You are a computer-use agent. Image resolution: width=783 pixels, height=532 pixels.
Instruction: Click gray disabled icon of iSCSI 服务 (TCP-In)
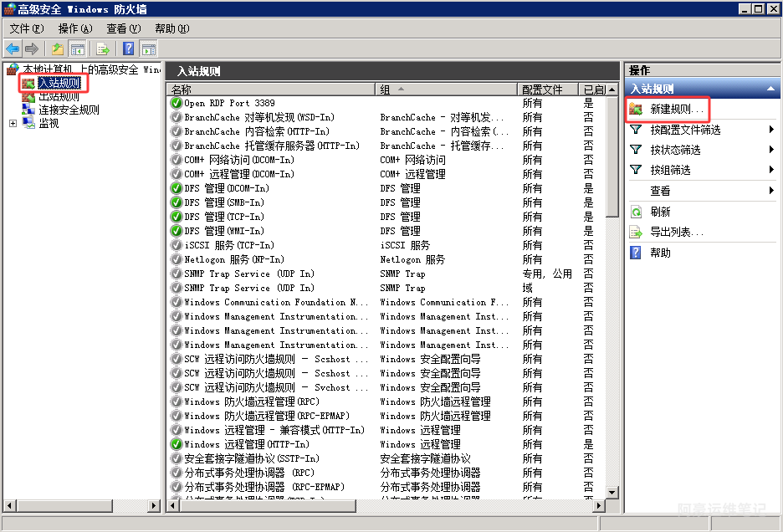[x=177, y=245]
